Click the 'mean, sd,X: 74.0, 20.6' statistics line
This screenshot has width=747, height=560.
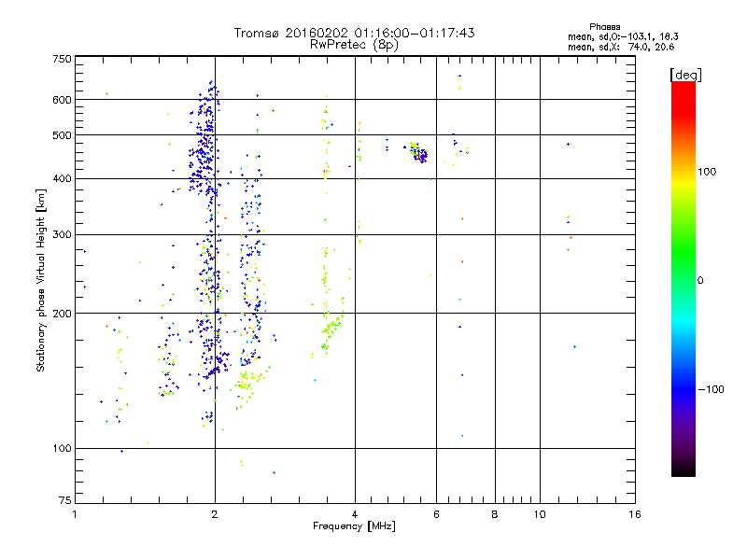click(621, 47)
